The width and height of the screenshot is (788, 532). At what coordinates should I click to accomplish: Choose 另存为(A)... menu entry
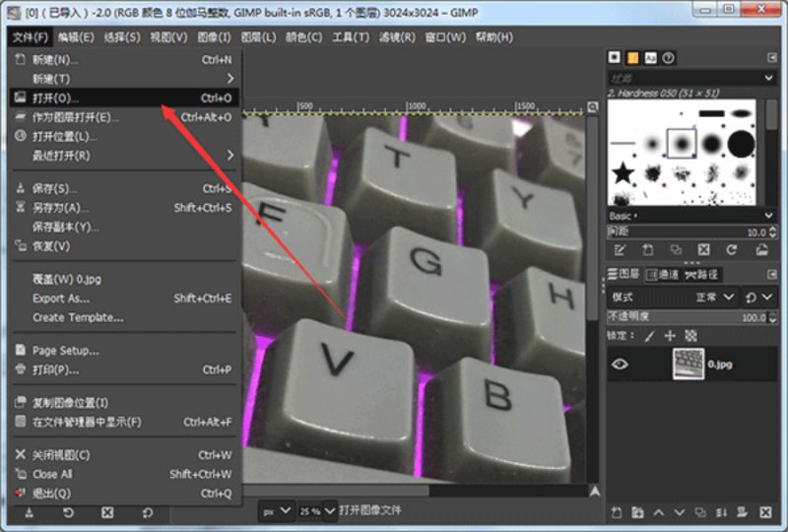pos(124,207)
